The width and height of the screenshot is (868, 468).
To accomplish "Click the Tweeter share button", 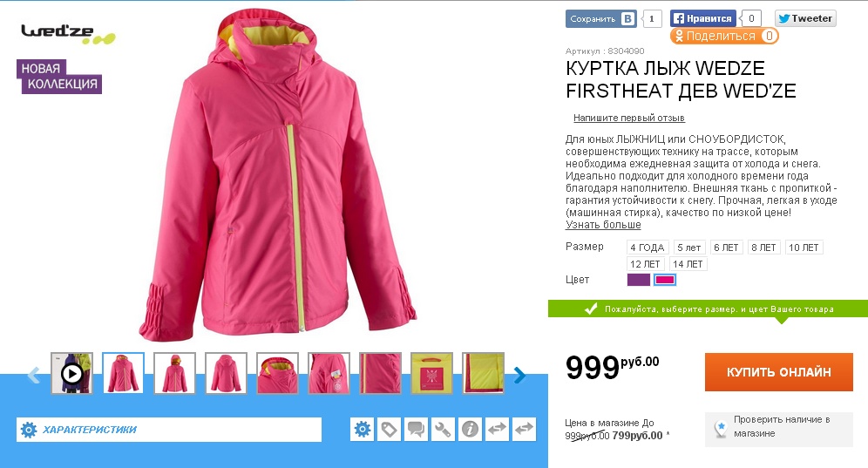I will (805, 18).
